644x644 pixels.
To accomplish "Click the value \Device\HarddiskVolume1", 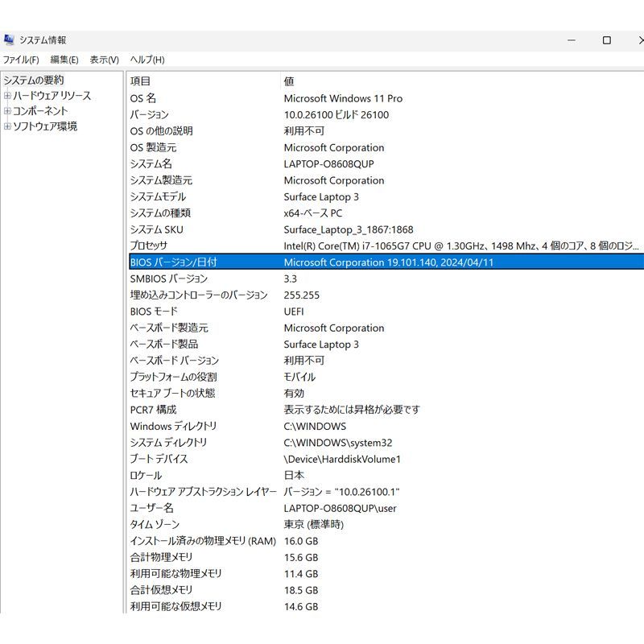I will pyautogui.click(x=342, y=459).
